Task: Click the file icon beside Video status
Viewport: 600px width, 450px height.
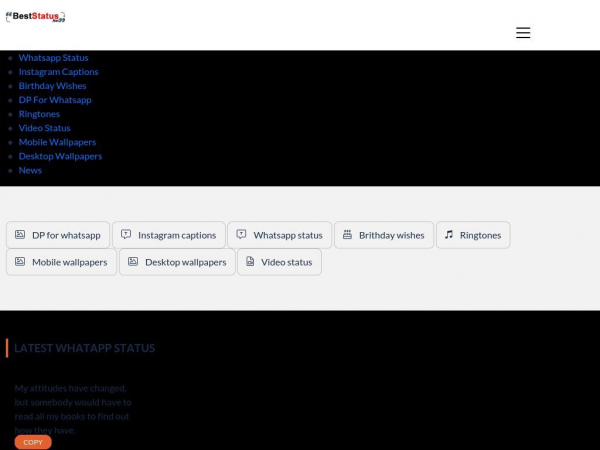Action: pyautogui.click(x=250, y=261)
